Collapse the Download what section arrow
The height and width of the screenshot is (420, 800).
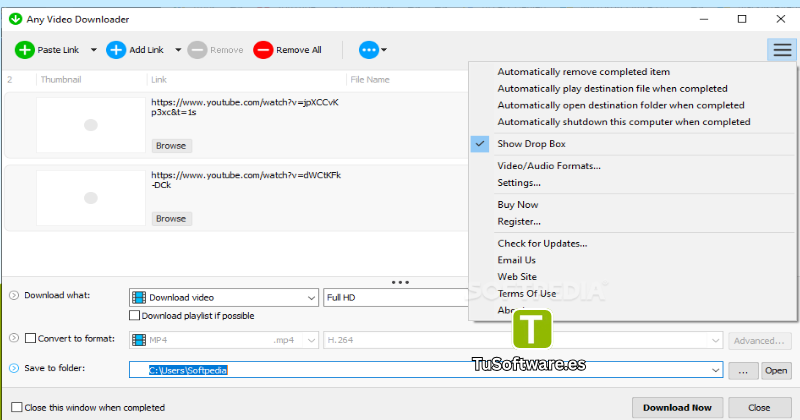point(14,295)
